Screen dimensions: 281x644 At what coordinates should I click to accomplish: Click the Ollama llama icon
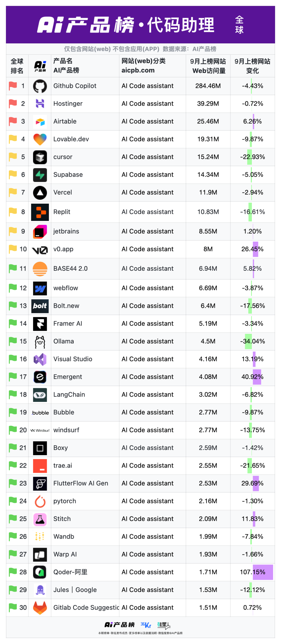coord(40,342)
